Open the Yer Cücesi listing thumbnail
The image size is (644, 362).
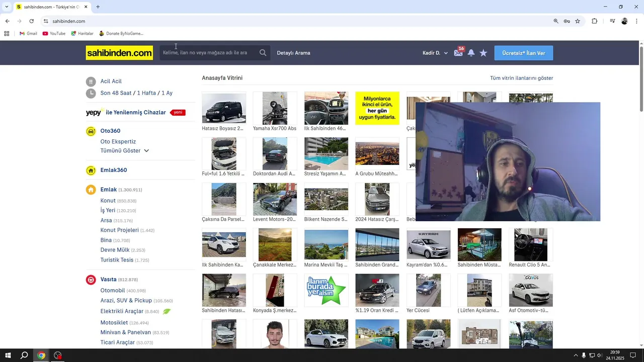click(x=428, y=290)
